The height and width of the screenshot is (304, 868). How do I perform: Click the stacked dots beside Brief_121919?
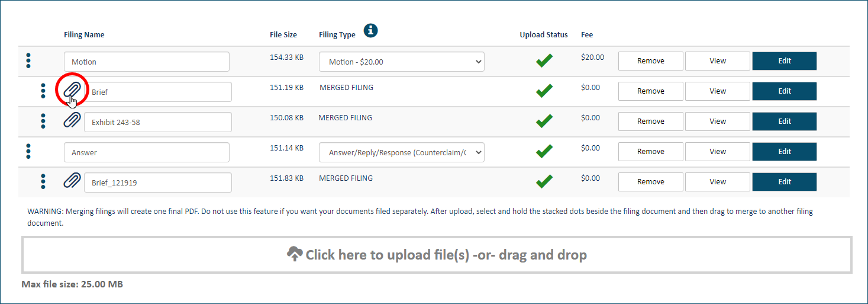(x=43, y=181)
